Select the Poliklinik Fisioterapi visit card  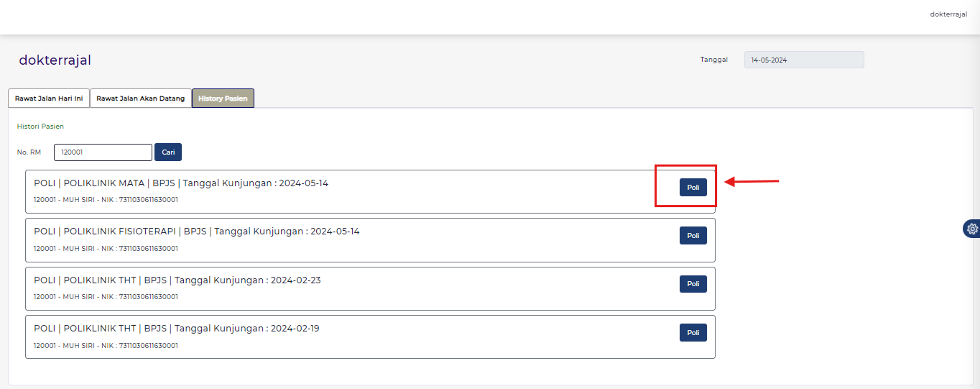pos(345,240)
